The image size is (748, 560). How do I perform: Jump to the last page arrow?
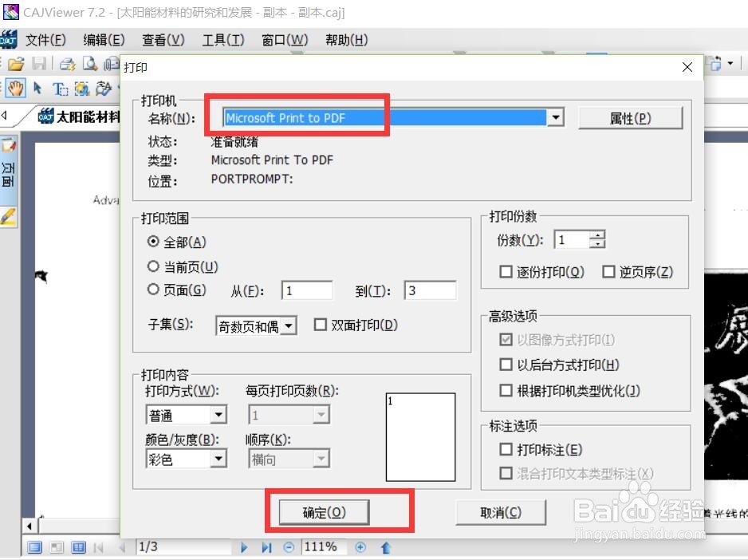point(266,547)
